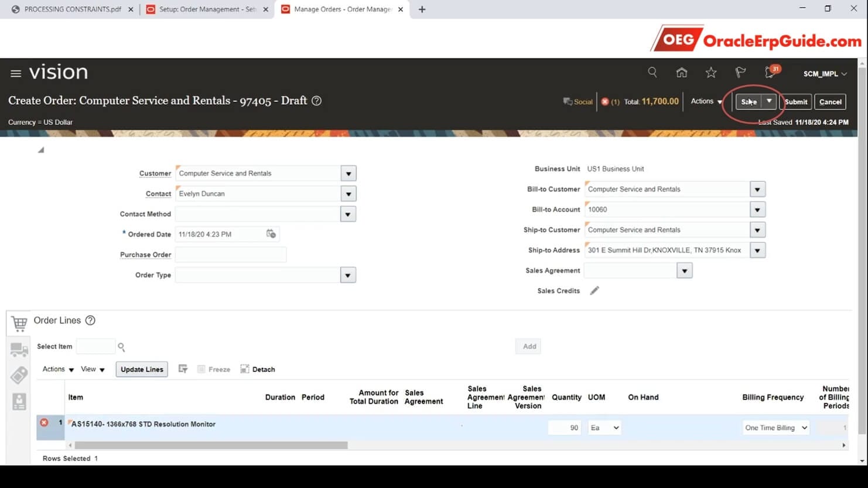The width and height of the screenshot is (868, 488).
Task: Click the vision logo
Action: (x=59, y=72)
